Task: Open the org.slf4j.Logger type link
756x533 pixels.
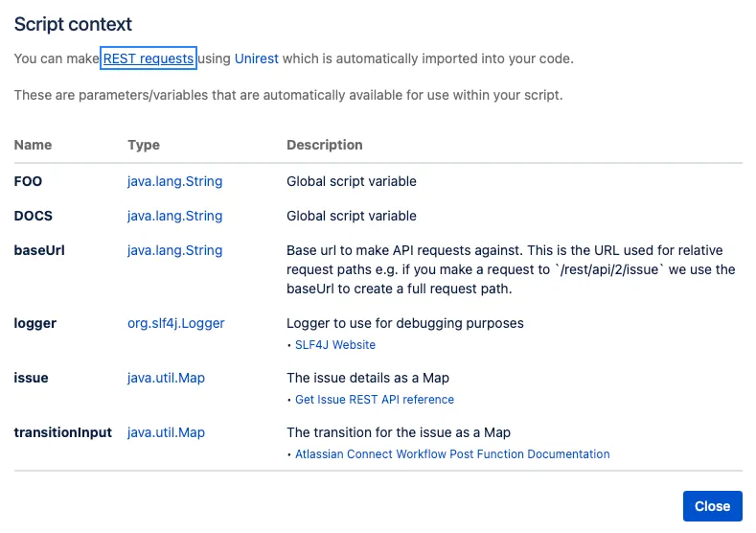Action: pyautogui.click(x=176, y=323)
